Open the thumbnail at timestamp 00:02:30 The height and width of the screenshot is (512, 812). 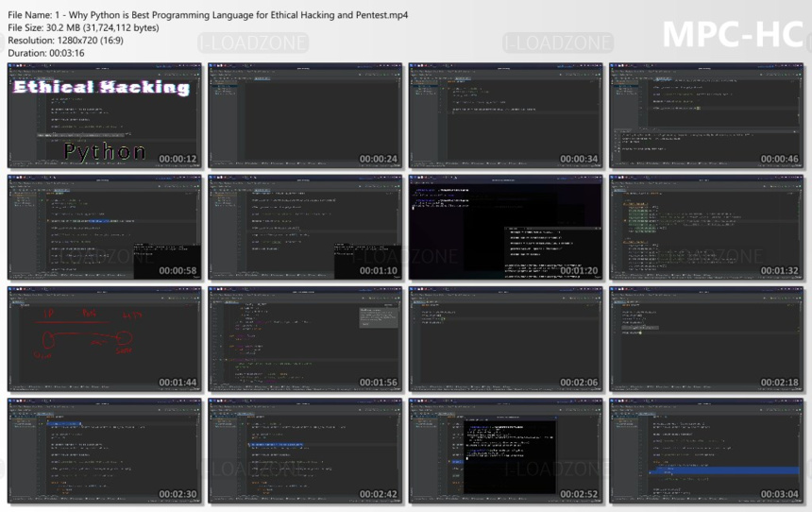point(104,451)
